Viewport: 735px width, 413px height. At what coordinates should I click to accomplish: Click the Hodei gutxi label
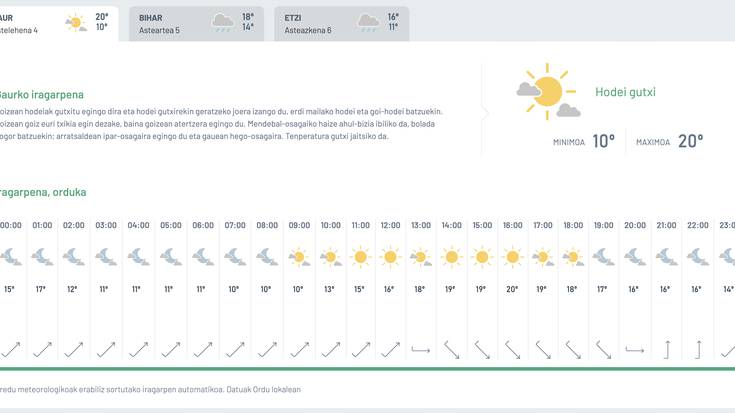pyautogui.click(x=625, y=92)
